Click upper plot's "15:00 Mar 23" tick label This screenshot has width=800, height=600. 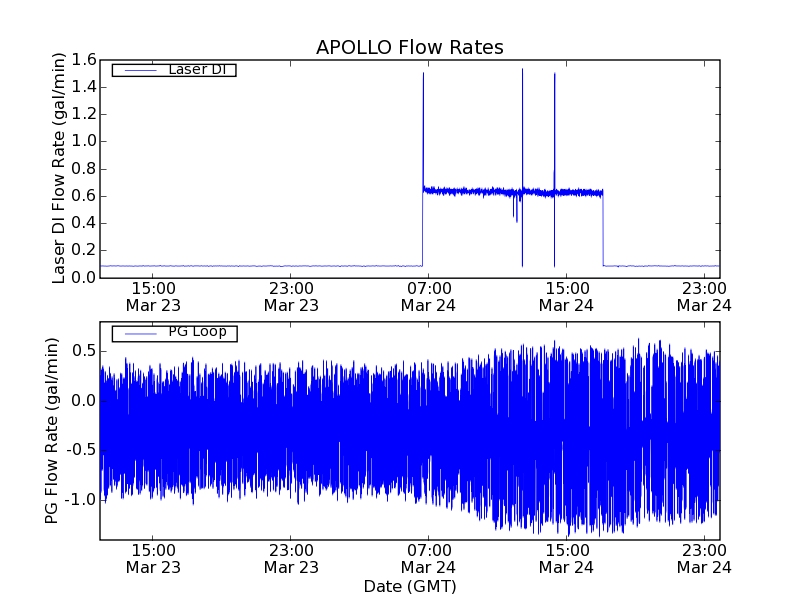point(153,297)
